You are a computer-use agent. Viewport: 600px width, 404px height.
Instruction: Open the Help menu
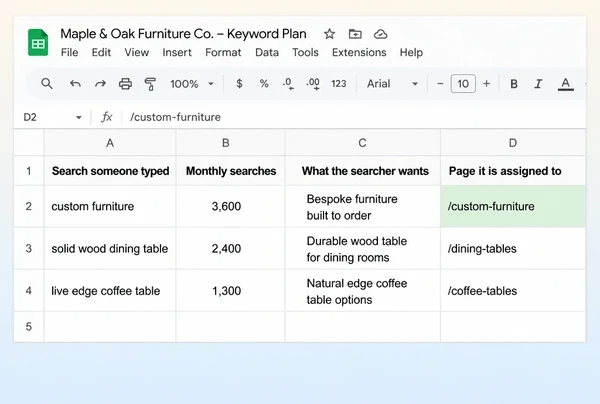(x=411, y=52)
